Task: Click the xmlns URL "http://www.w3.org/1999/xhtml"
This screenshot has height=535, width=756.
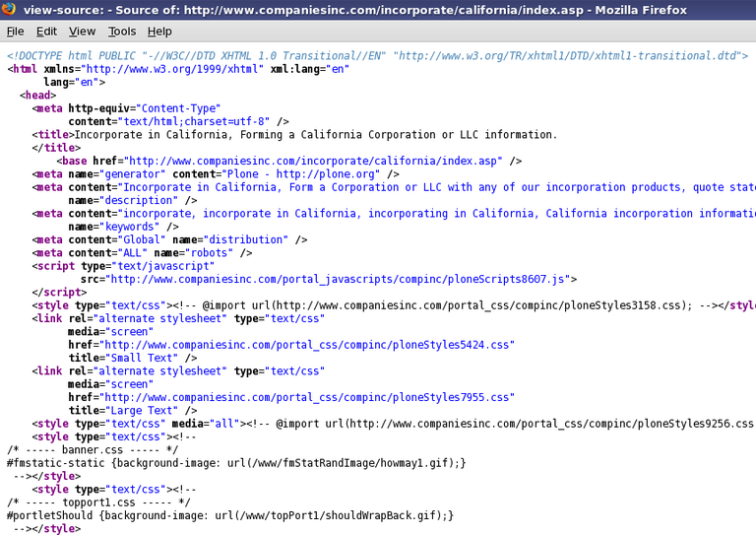Action: pos(172,69)
